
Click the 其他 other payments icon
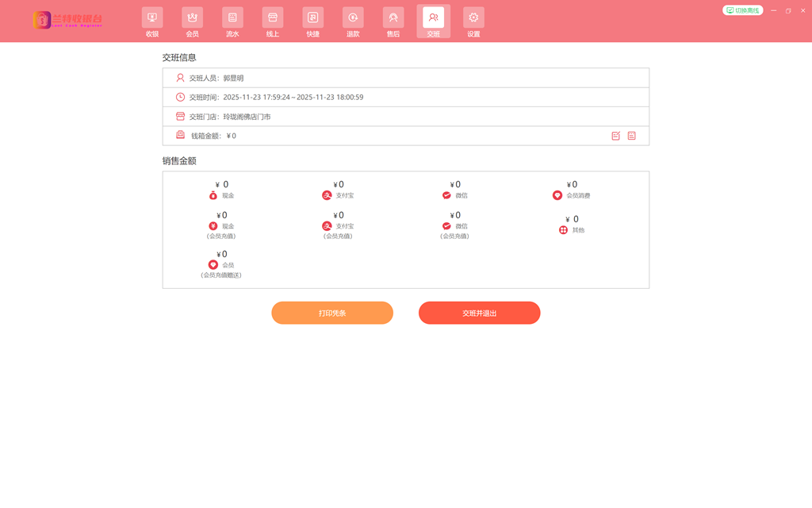(564, 230)
